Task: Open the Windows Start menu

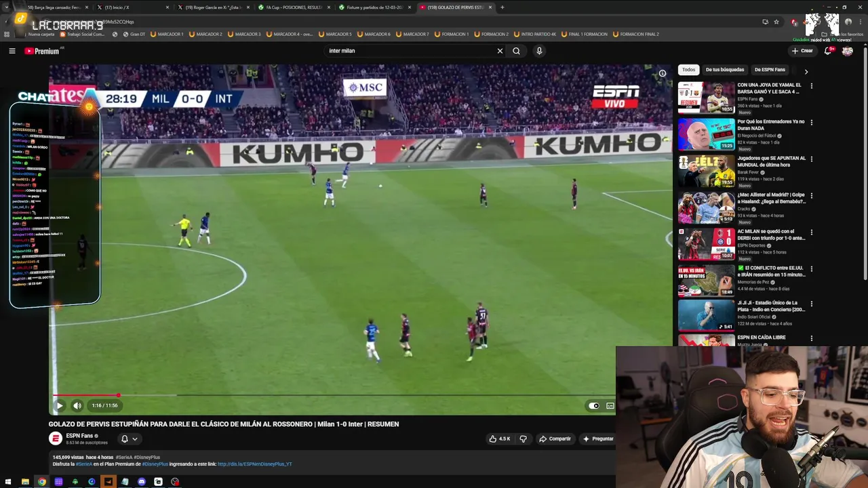Action: click(8, 482)
